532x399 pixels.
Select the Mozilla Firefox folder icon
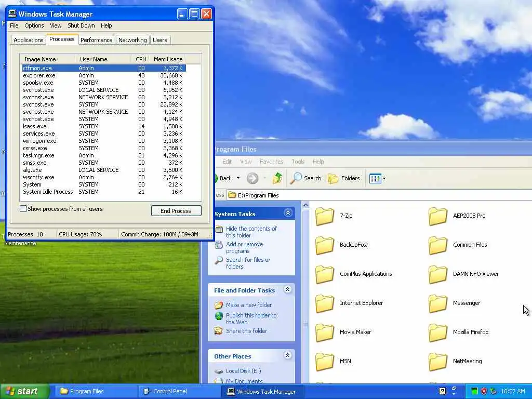437,332
